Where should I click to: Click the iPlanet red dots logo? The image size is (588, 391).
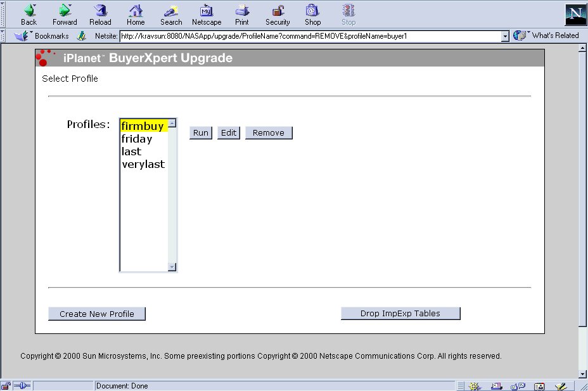44,58
